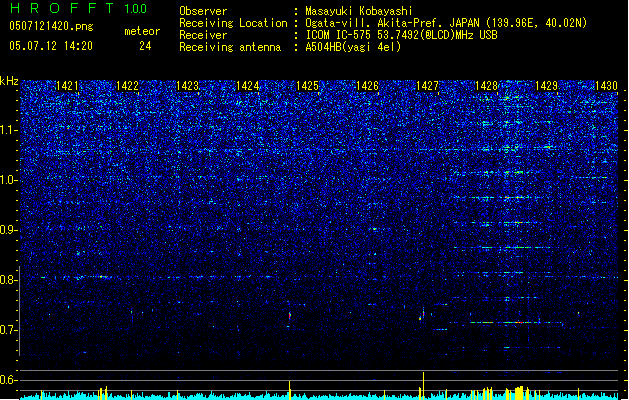
Task: Click the 0.6 kHz frequency axis label
Action: (9, 380)
